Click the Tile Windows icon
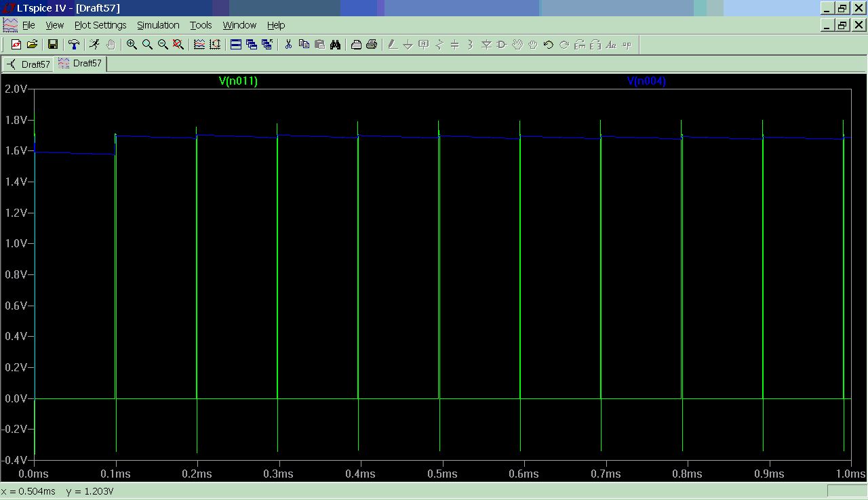The image size is (868, 500). [x=236, y=45]
